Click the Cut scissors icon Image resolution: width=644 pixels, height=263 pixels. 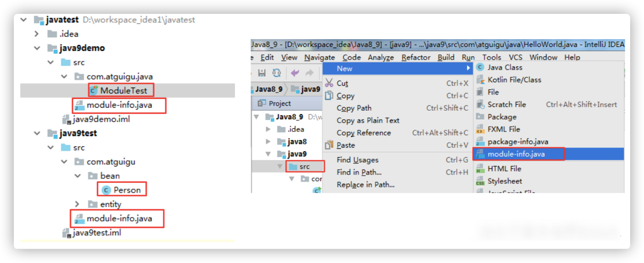[x=329, y=83]
